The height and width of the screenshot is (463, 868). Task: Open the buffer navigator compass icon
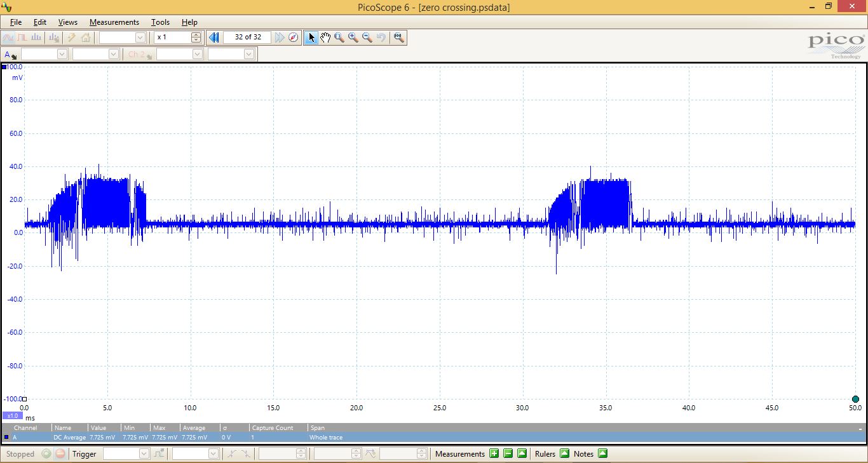click(x=293, y=37)
